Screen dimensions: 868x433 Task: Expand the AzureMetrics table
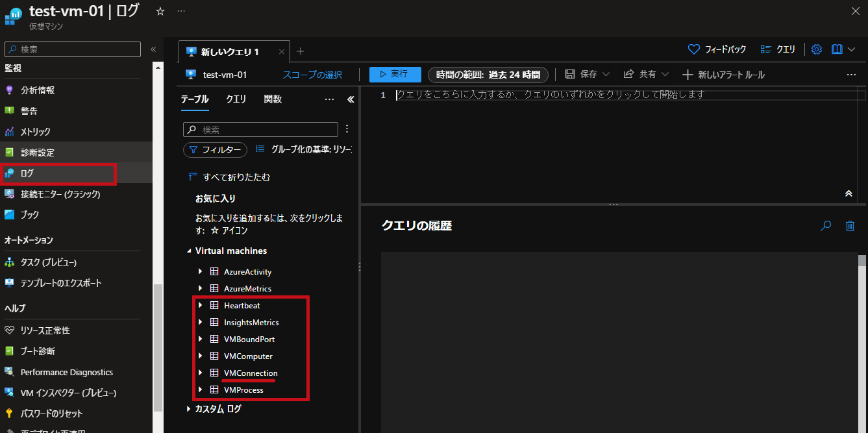[x=201, y=288]
